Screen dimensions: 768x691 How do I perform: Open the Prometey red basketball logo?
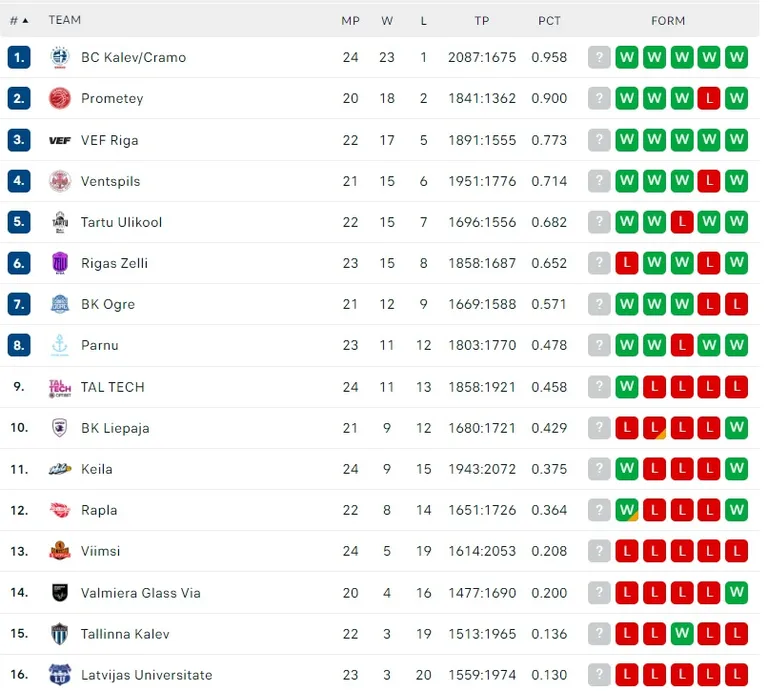60,98
